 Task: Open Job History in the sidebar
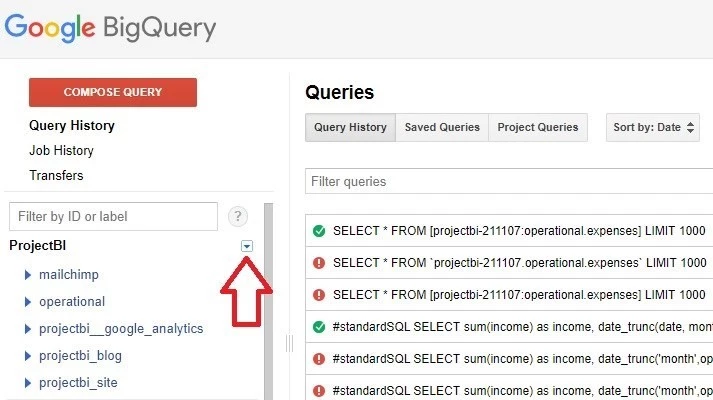[61, 150]
